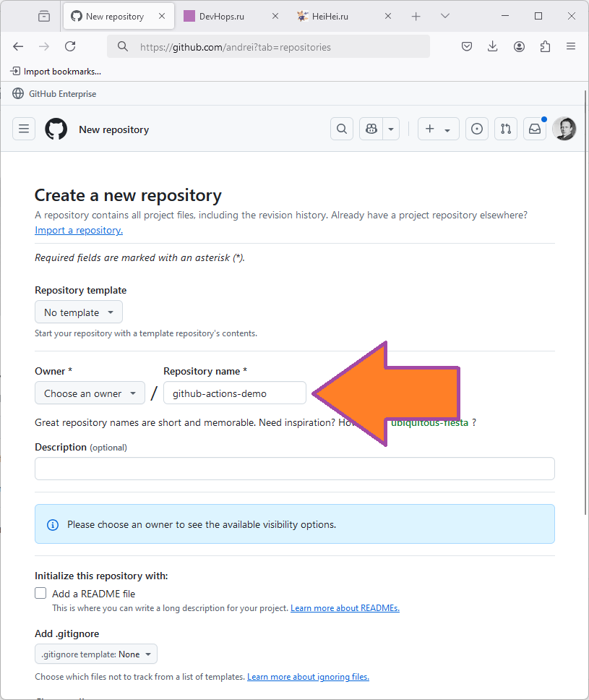Check the Add a README file checkbox

click(x=40, y=593)
